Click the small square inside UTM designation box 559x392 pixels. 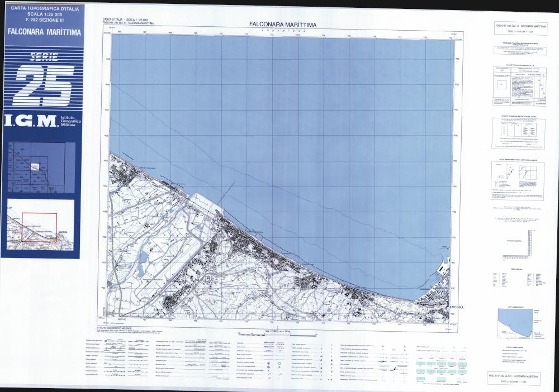pos(503,85)
